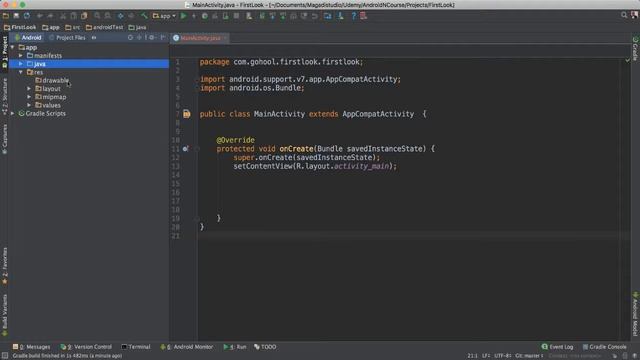Click the Debug app bug icon

[204, 16]
